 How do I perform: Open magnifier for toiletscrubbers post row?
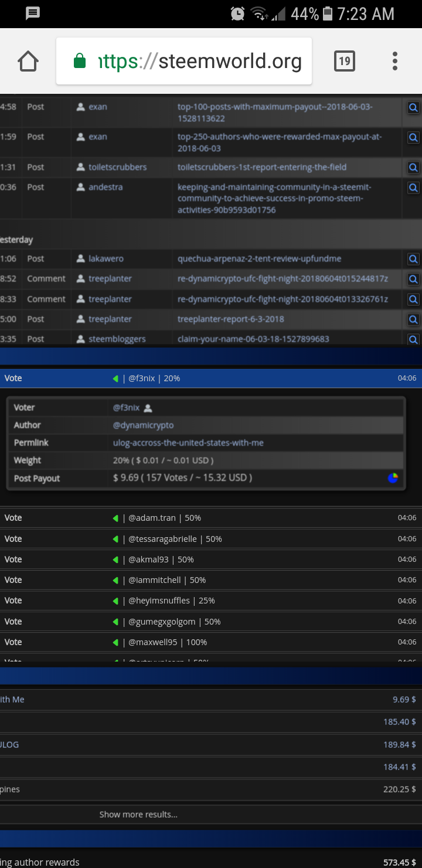coord(413,167)
